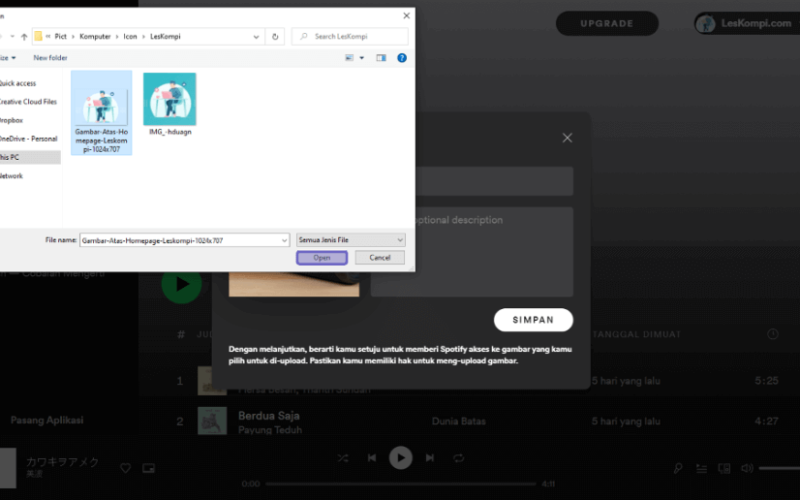Open the play queue icon
The height and width of the screenshot is (500, 800).
702,468
